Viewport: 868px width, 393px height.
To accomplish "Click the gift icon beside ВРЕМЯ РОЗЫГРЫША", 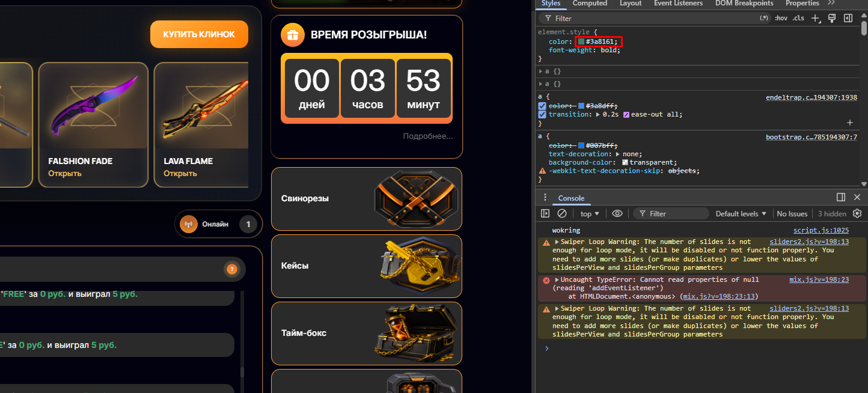I will pyautogui.click(x=293, y=34).
